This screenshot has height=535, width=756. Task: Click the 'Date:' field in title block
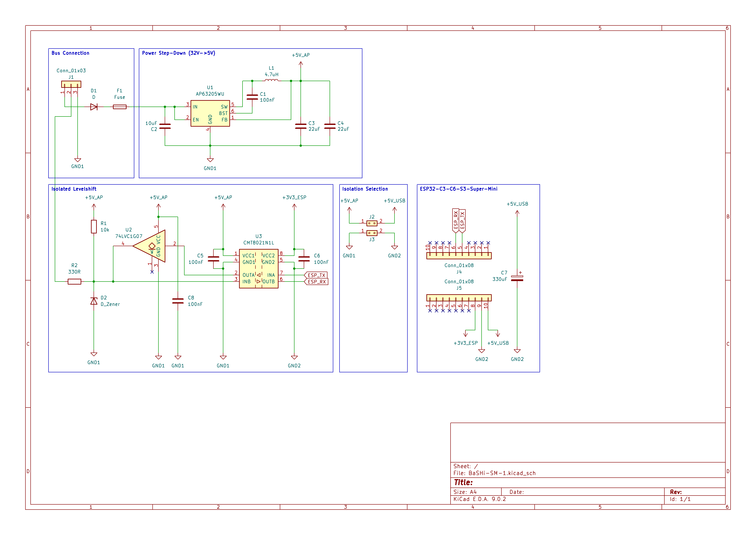click(x=517, y=492)
